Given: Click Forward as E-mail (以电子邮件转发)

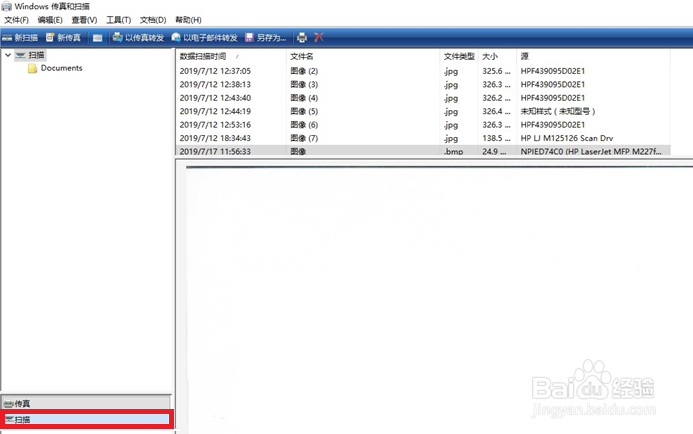Looking at the screenshot, I should pyautogui.click(x=205, y=38).
